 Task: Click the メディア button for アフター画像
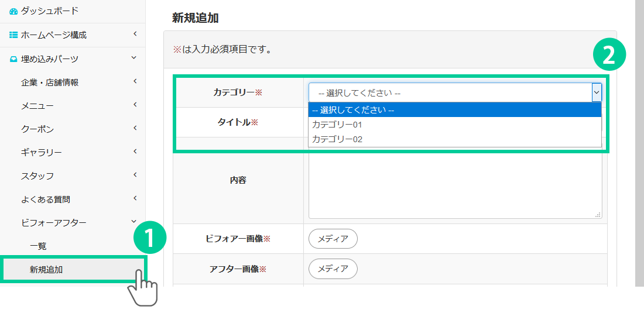coord(333,269)
